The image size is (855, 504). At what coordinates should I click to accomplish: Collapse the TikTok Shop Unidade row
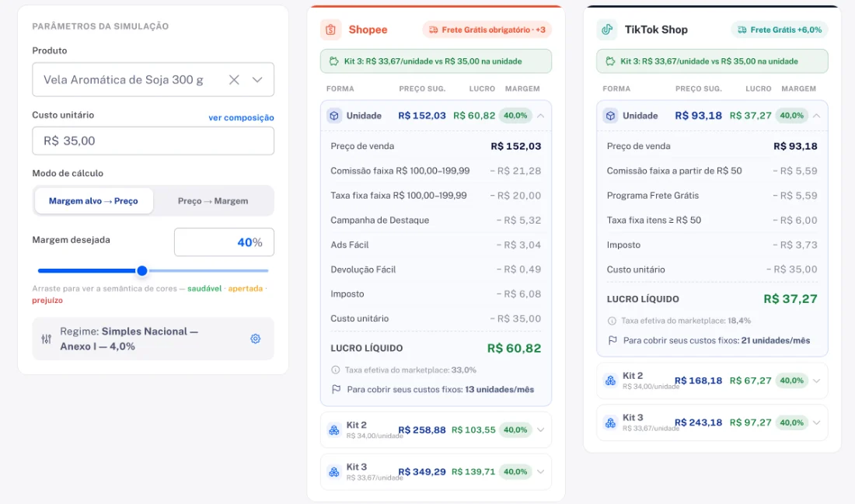pos(816,116)
